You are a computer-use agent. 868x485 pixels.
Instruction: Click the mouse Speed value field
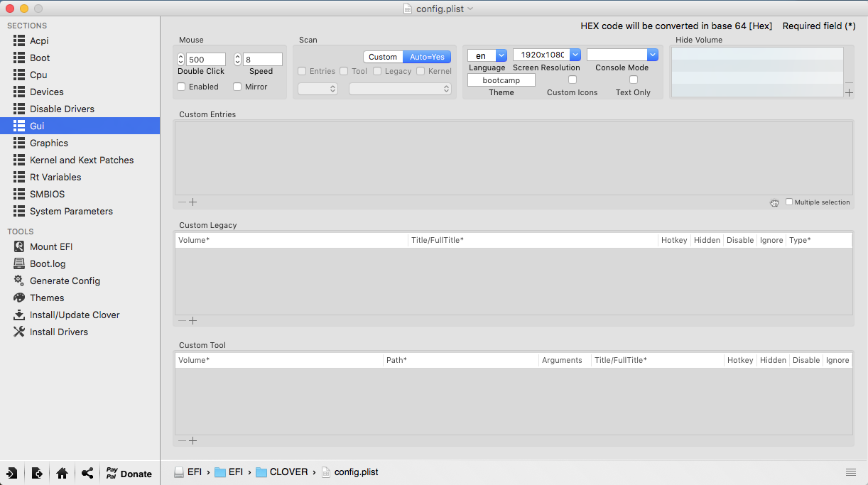click(x=263, y=60)
